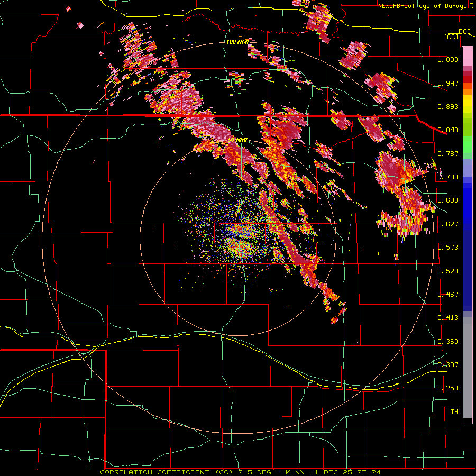This screenshot has width=476, height=476.
Task: Select the 0.840 color scale value
Action: coord(448,130)
